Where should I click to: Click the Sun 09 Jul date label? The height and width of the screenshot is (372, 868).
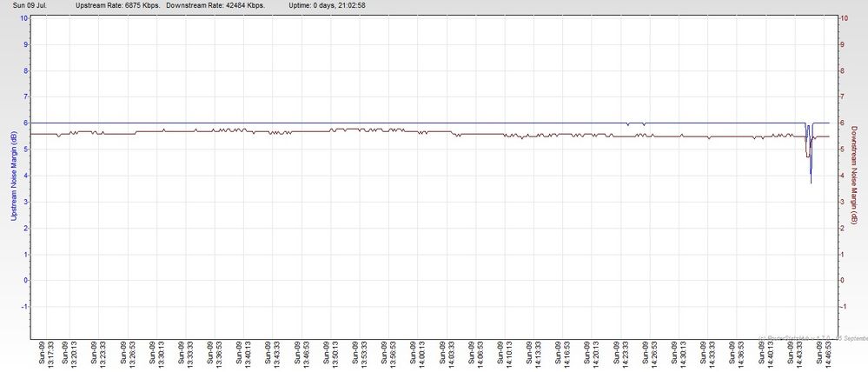[30, 5]
